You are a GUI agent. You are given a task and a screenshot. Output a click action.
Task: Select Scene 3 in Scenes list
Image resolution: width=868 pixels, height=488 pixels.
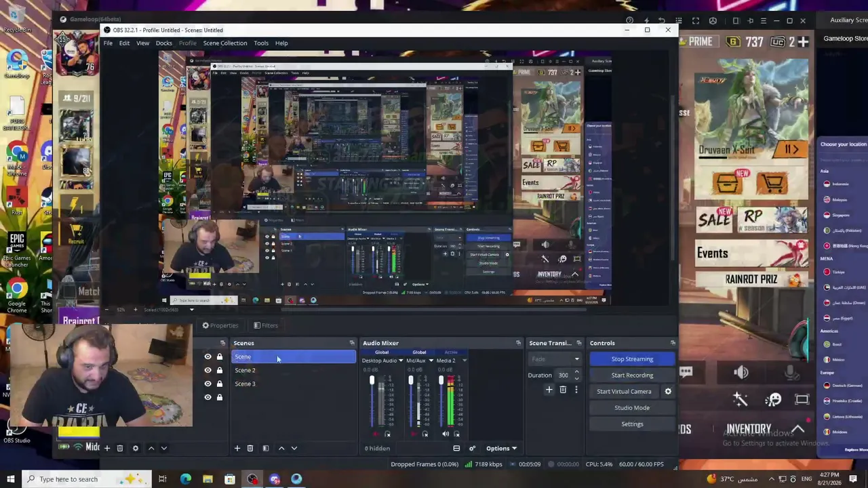(294, 384)
